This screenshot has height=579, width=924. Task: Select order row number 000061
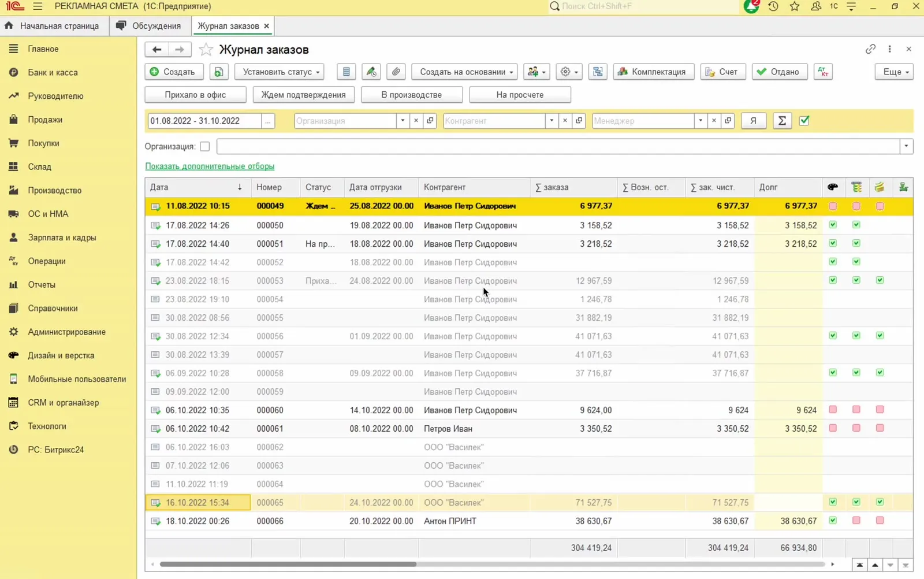point(529,429)
